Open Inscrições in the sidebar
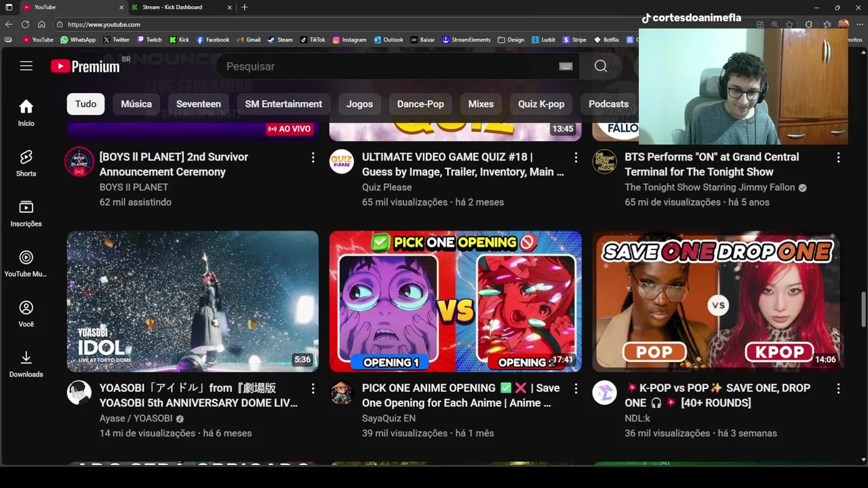 pyautogui.click(x=26, y=213)
